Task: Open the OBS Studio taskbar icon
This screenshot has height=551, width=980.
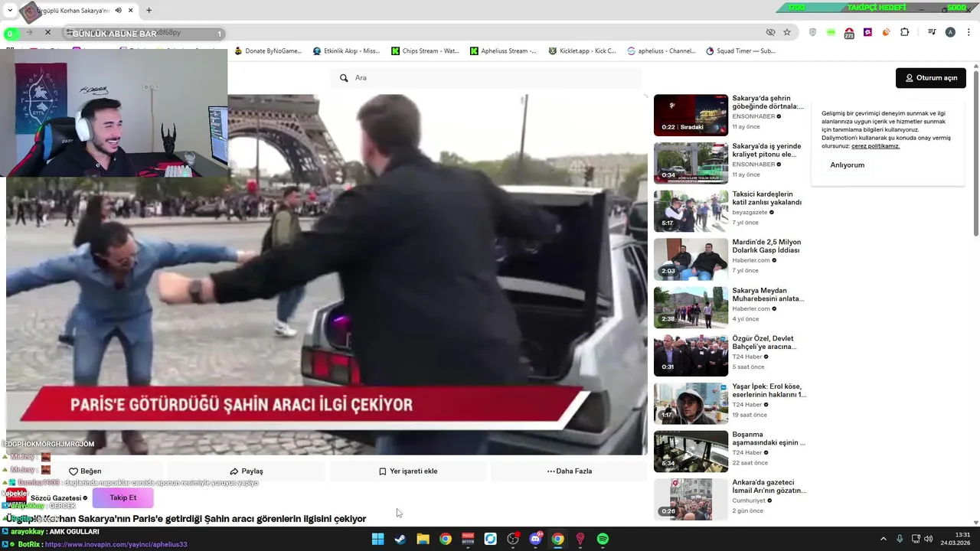Action: (x=513, y=540)
